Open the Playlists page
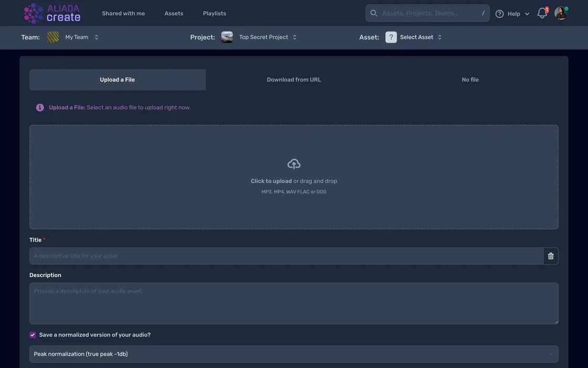Screen dimensions: 588x368 pos(214,13)
